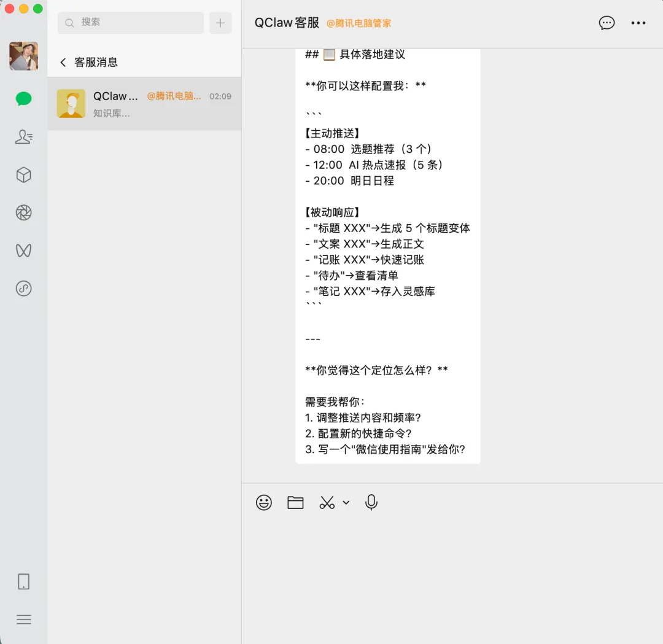Click the 具体落地建议 heading
The image size is (663, 644).
[355, 54]
